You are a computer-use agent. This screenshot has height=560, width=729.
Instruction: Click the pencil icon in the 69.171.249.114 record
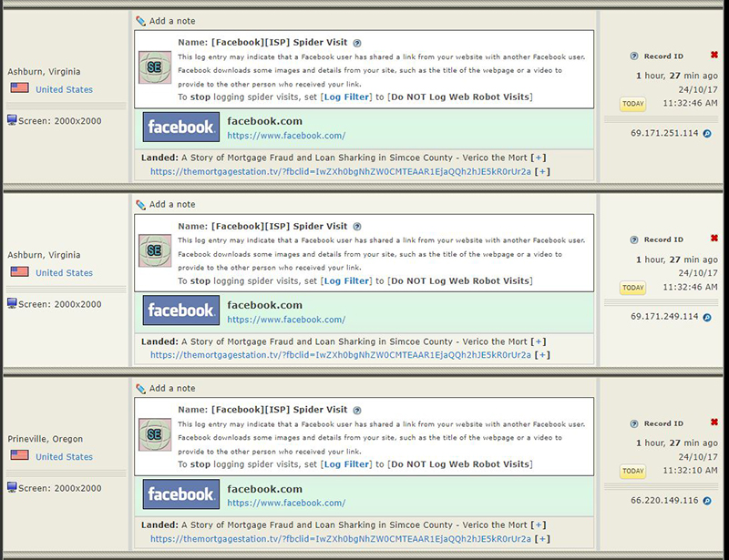point(140,205)
